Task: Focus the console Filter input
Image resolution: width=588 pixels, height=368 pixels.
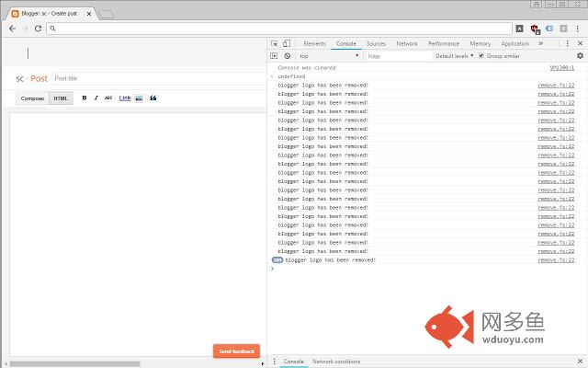Action: [398, 56]
